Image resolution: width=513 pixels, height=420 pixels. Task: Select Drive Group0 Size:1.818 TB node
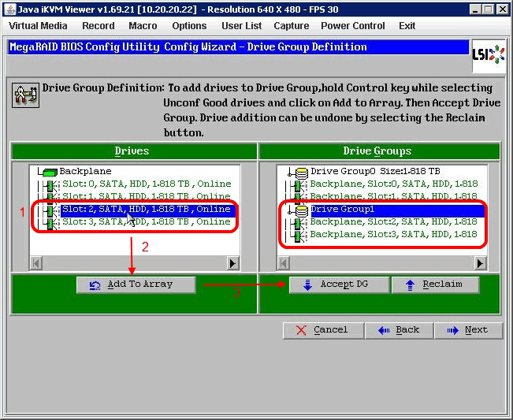(375, 172)
